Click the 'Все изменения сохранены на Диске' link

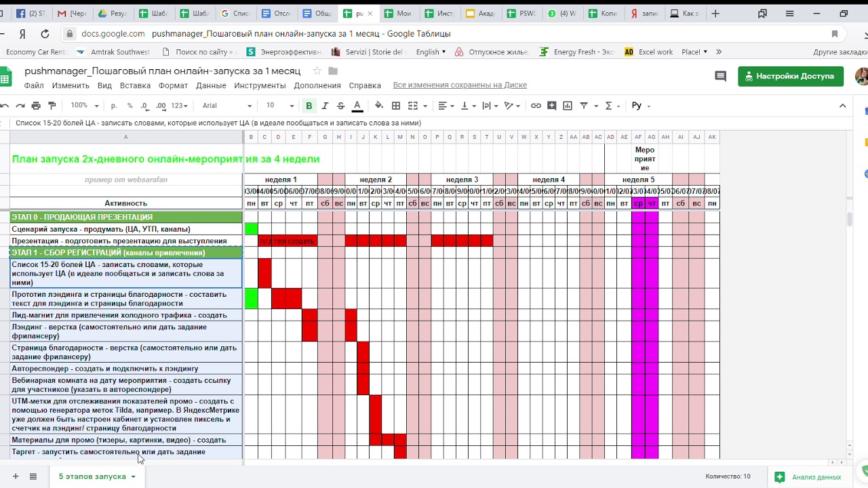(460, 85)
